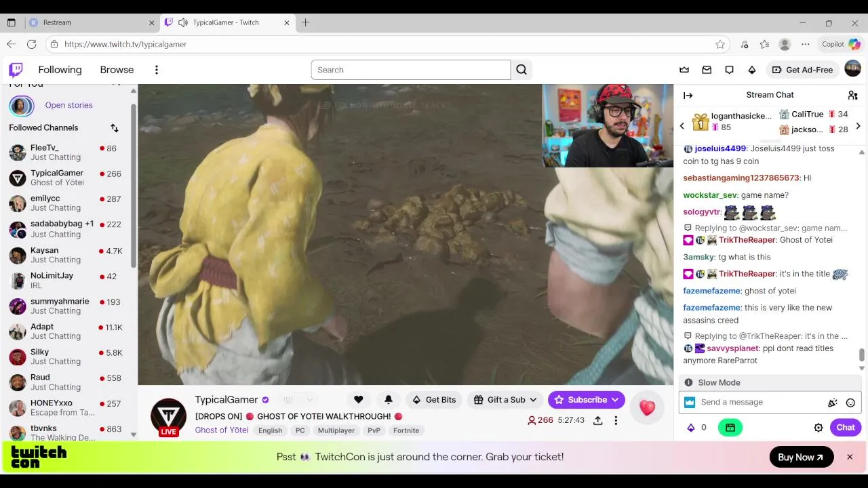Screen dimensions: 868x488
Task: Click the Fortnite stream tag
Action: (x=406, y=430)
